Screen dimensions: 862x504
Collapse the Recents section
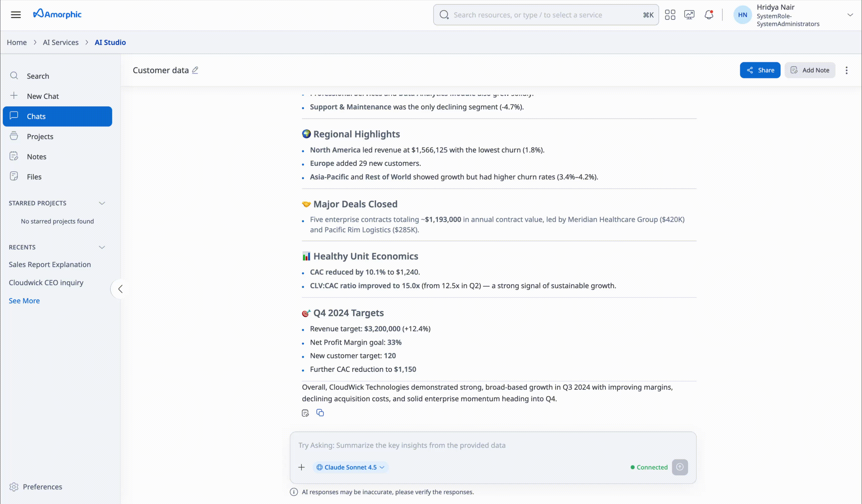click(x=102, y=247)
